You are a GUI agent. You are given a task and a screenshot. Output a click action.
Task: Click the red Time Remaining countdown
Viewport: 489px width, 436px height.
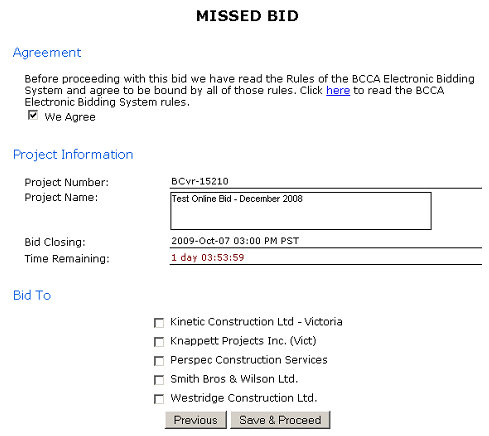click(208, 257)
